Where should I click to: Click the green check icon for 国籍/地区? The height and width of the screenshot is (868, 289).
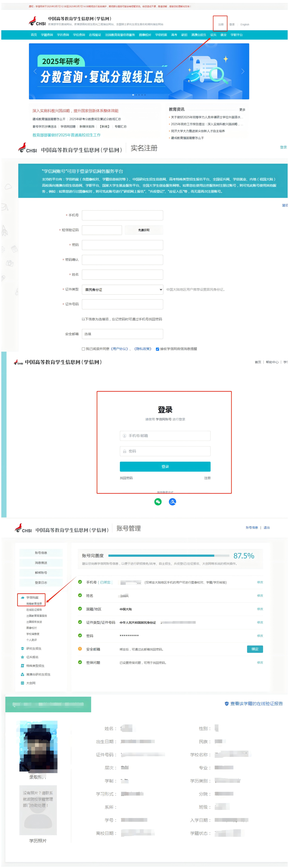click(x=80, y=609)
